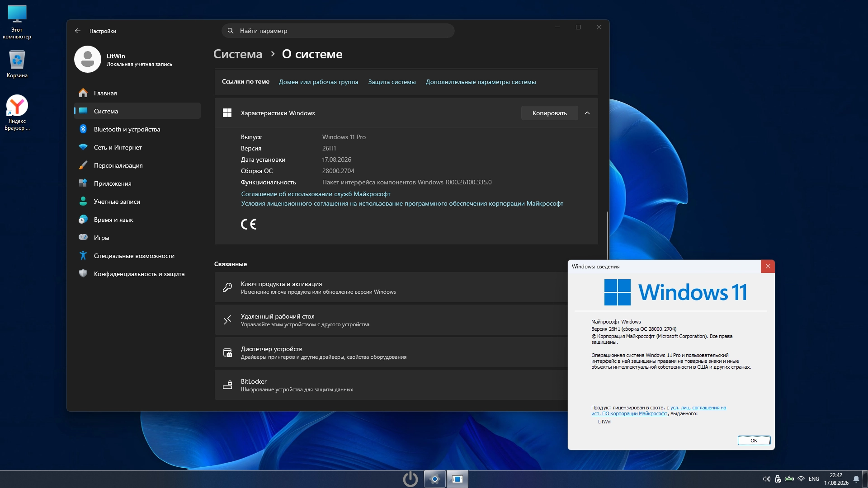Click the edition value "Windows 11 Pro"

point(344,137)
